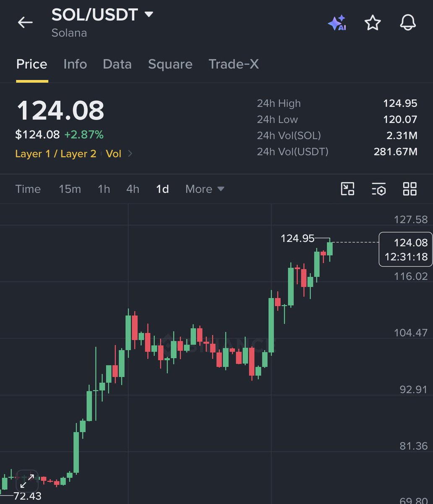Open chart indicator settings icon
Image resolution: width=433 pixels, height=504 pixels.
point(378,189)
